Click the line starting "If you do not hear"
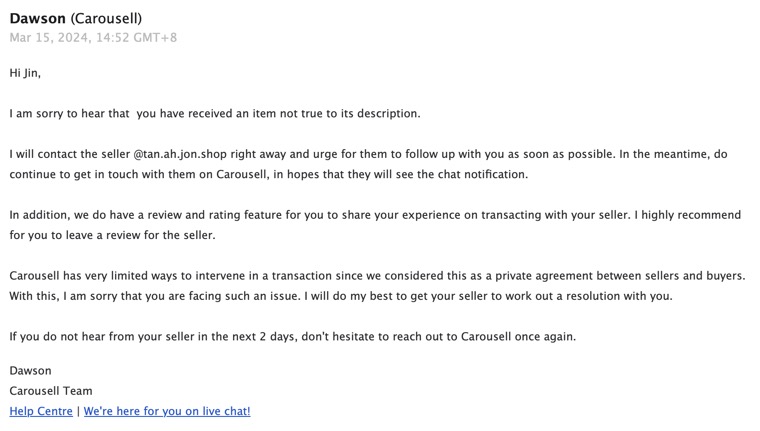 point(70,336)
